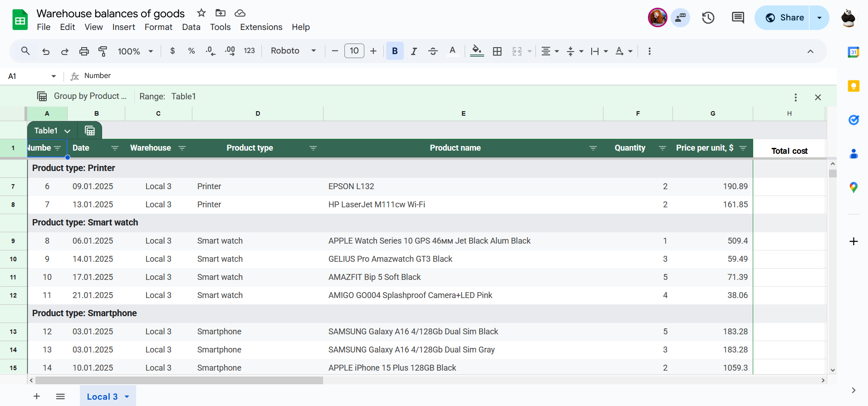868x406 pixels.
Task: Open the Share options dropdown arrow
Action: coord(819,18)
